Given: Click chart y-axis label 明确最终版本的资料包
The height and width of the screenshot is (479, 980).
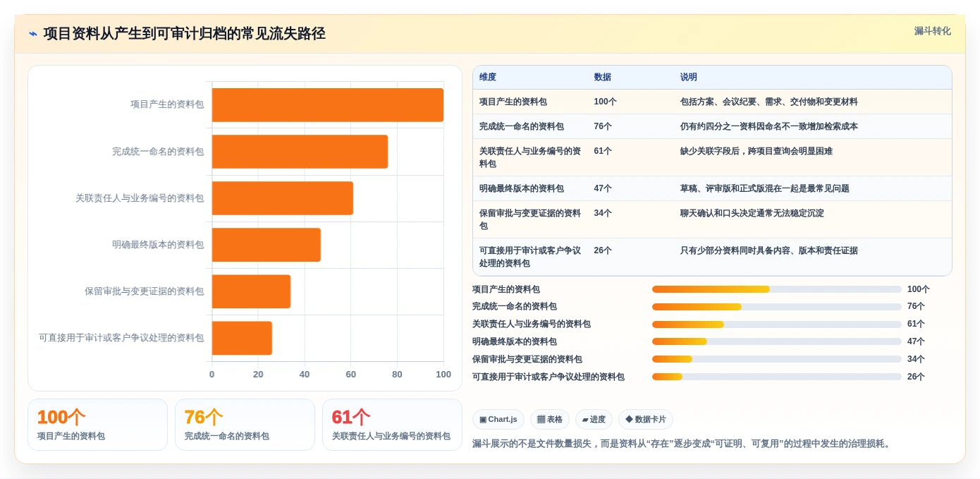Looking at the screenshot, I should [x=158, y=245].
